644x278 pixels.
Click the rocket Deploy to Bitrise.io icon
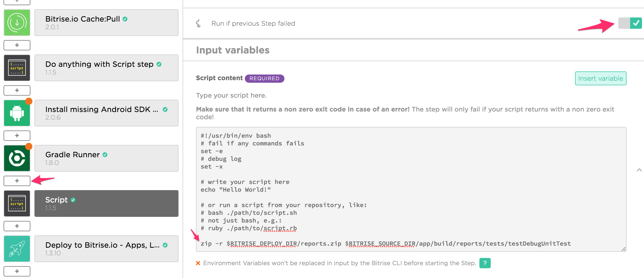point(17,249)
